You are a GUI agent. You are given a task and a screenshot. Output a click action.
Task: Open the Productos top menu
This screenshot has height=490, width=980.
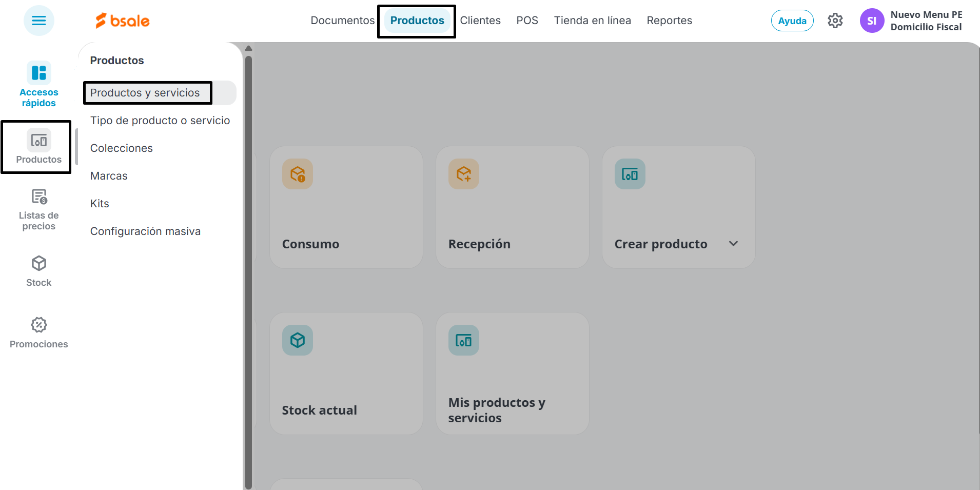417,21
